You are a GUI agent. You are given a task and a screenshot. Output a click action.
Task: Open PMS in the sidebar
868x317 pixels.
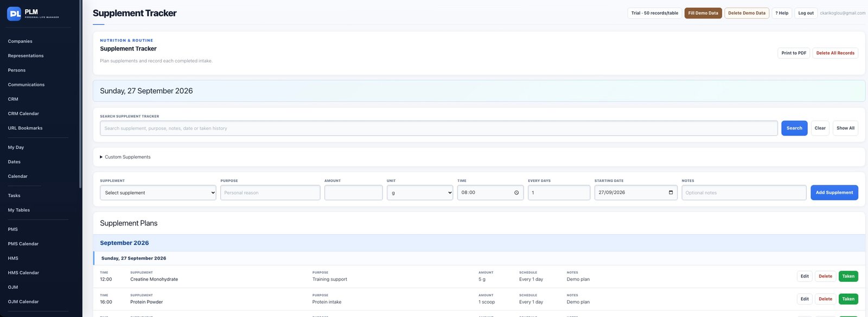(12, 229)
